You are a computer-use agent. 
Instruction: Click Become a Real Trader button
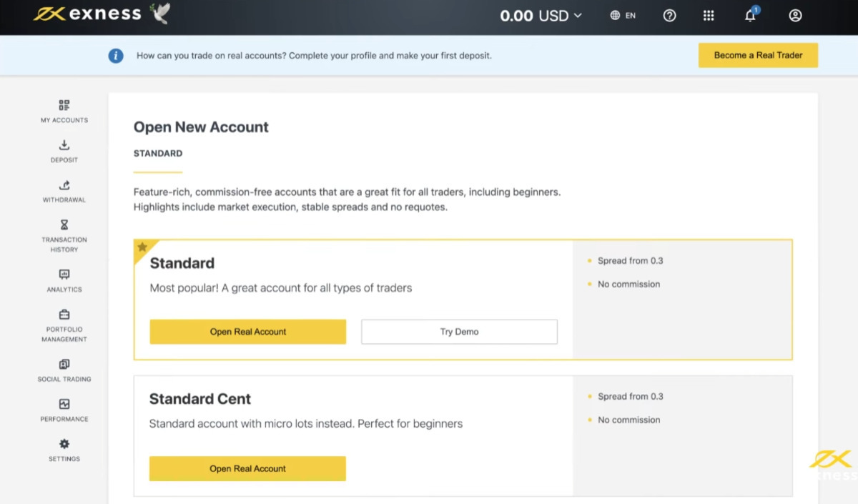coord(758,55)
